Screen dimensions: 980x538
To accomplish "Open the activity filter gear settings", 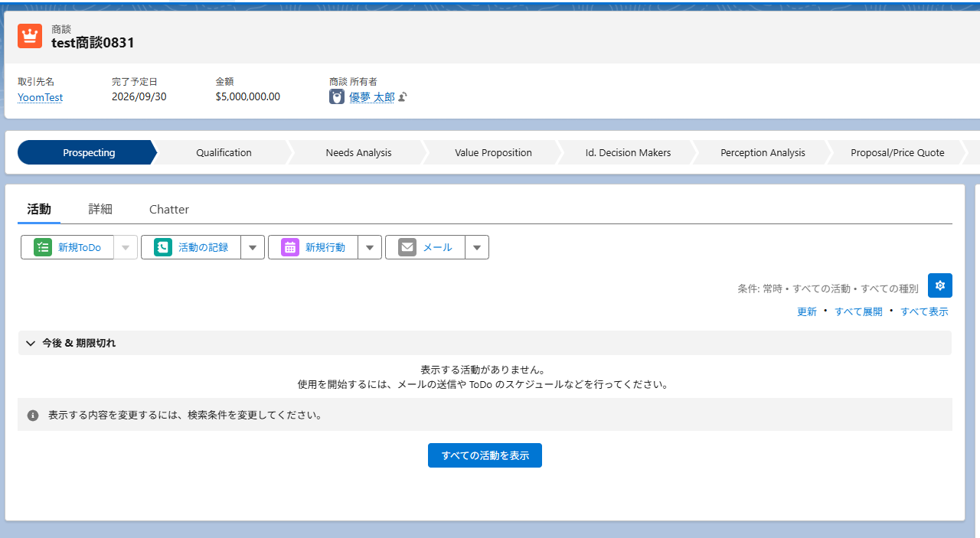I will 940,285.
